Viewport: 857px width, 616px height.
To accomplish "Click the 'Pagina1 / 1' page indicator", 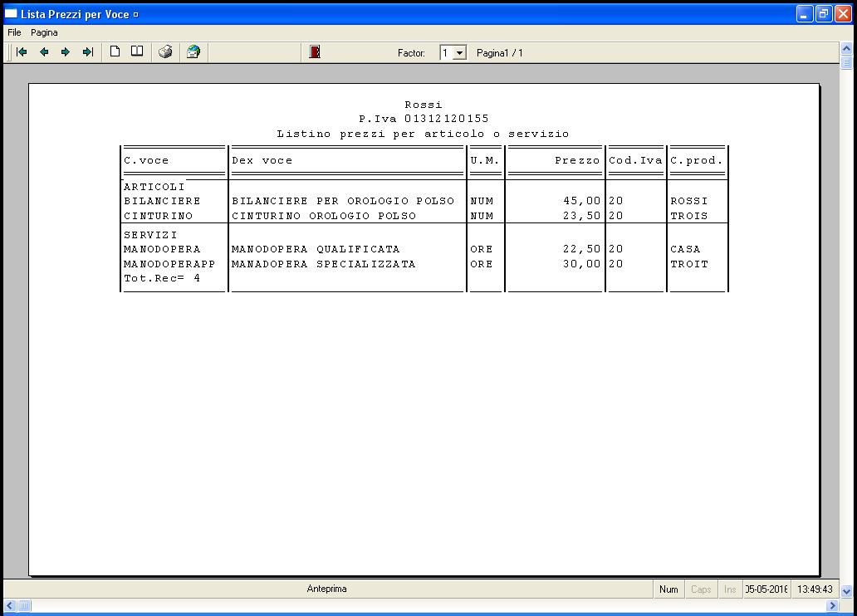I will point(500,53).
